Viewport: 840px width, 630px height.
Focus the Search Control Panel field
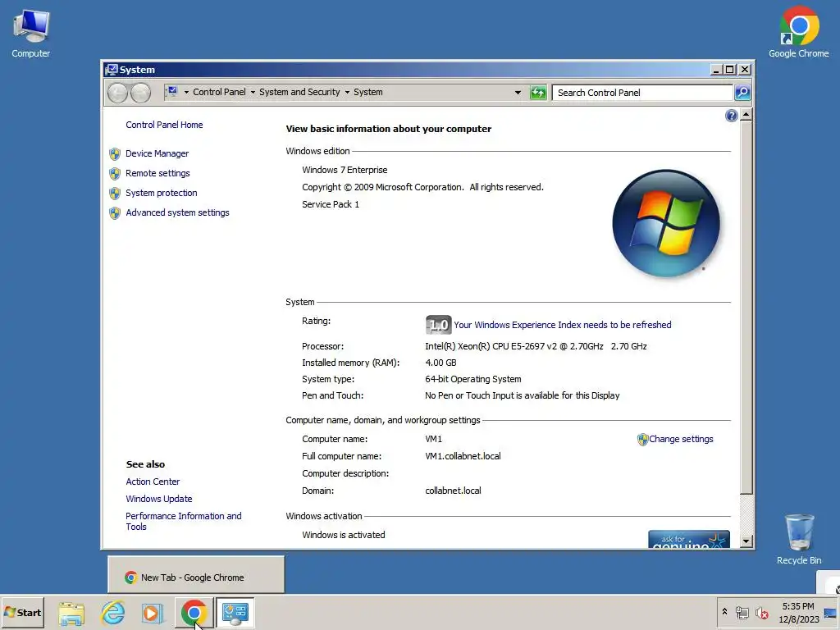(642, 93)
